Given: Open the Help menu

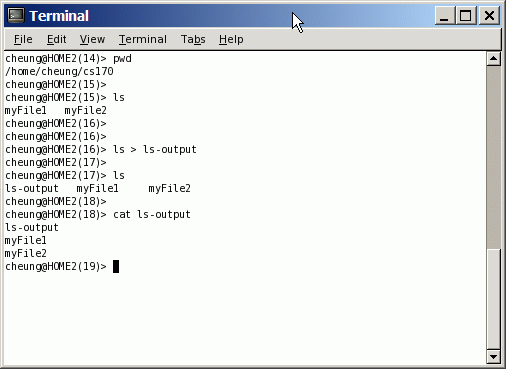Looking at the screenshot, I should [x=231, y=39].
